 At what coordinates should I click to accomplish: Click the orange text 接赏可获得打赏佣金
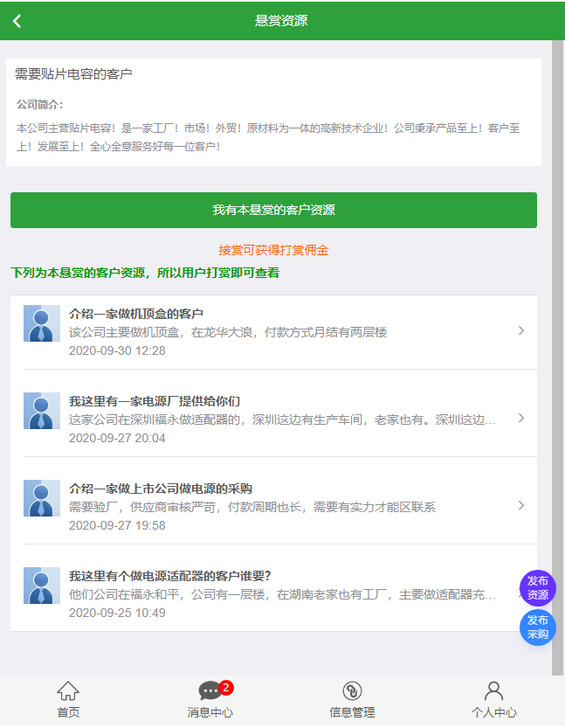[x=273, y=250]
